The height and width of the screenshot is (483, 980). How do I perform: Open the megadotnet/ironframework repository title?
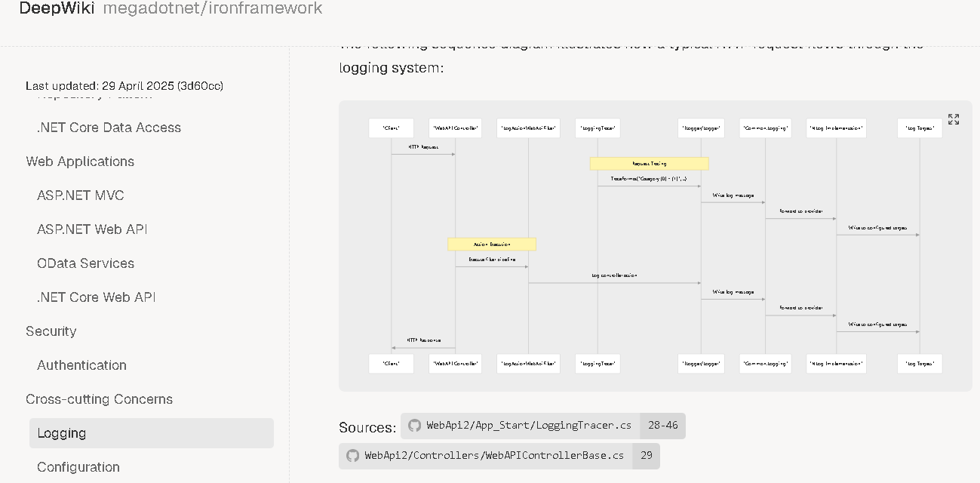pyautogui.click(x=213, y=9)
